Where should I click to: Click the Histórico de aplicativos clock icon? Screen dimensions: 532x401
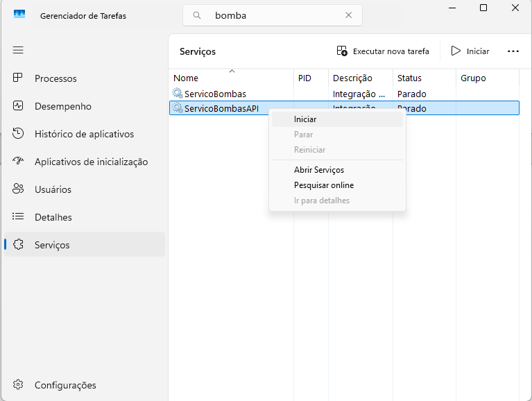pos(17,133)
